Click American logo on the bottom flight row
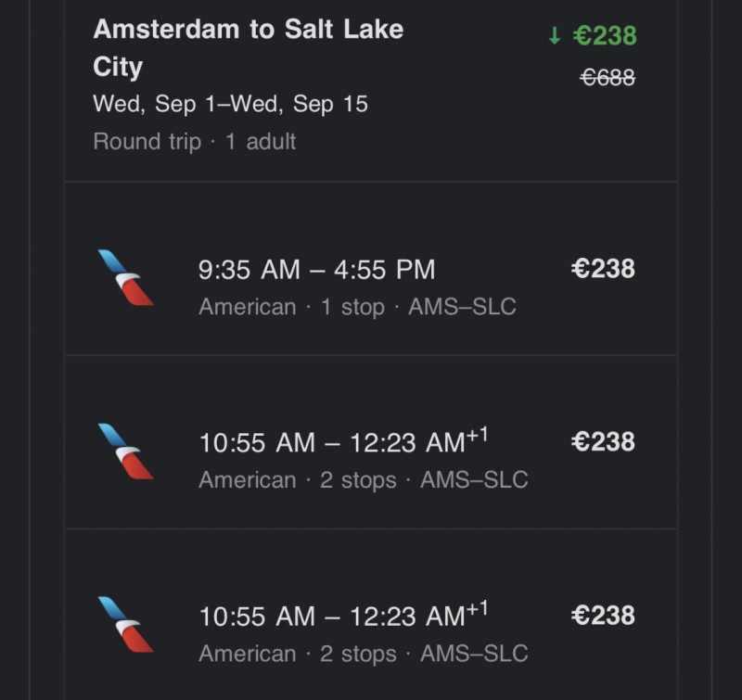 pyautogui.click(x=125, y=624)
